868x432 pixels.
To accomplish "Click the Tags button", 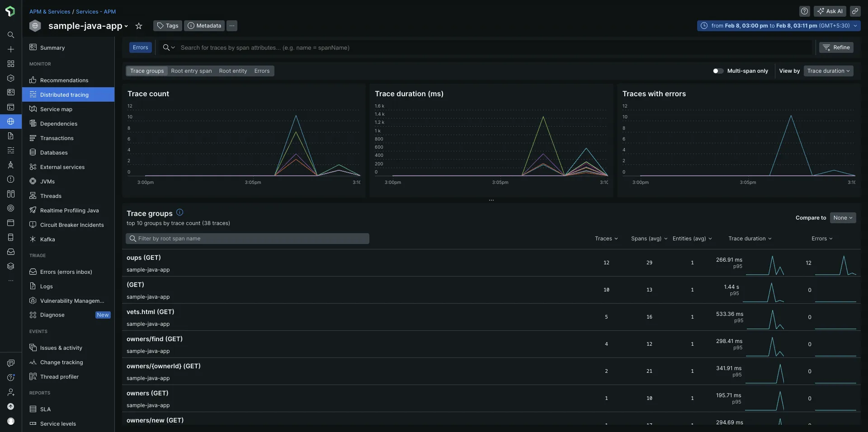I will 168,26.
